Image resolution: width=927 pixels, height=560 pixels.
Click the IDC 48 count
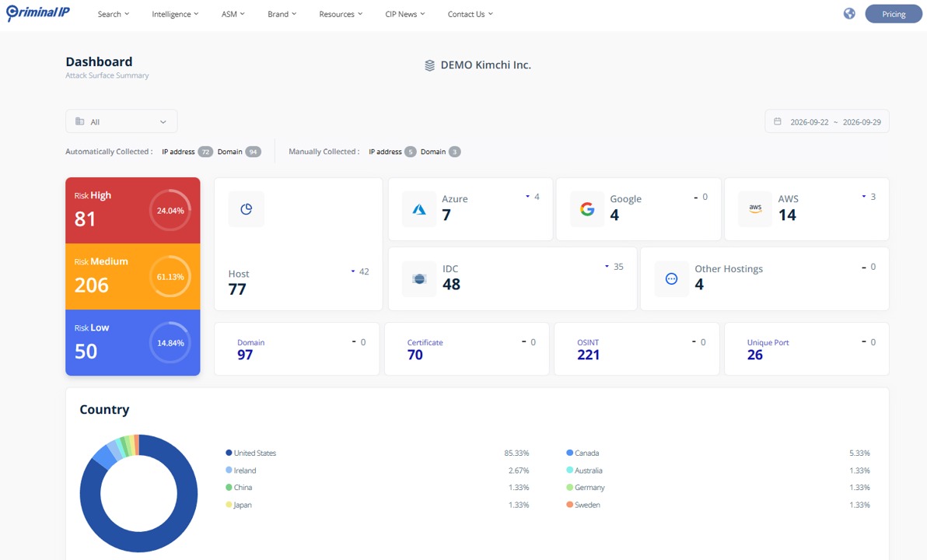452,285
